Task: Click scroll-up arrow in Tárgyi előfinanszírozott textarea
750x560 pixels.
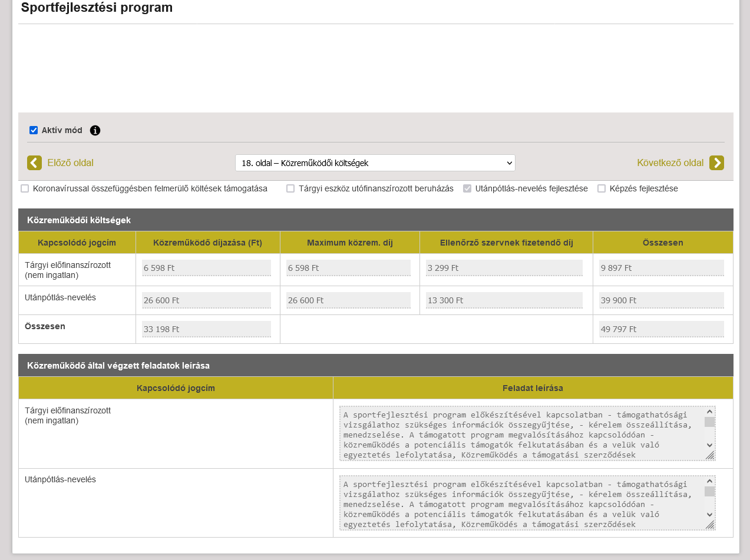Action: pyautogui.click(x=709, y=412)
